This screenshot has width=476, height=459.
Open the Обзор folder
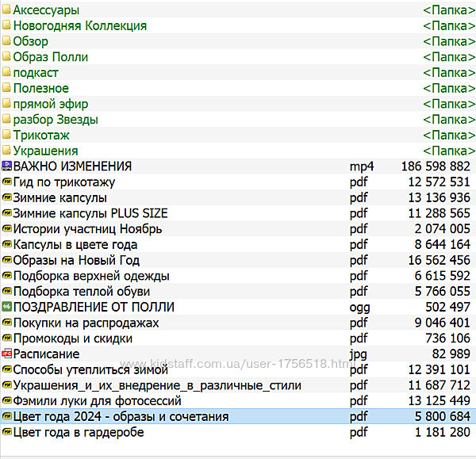(30, 41)
